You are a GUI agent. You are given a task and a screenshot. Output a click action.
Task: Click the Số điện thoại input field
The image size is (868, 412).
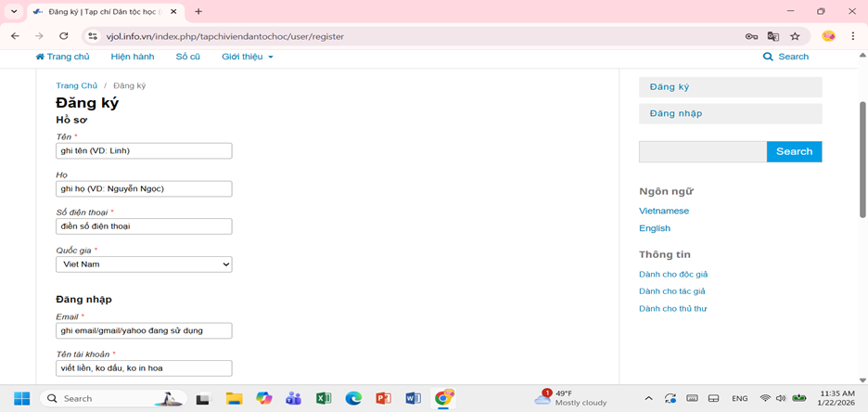point(144,226)
